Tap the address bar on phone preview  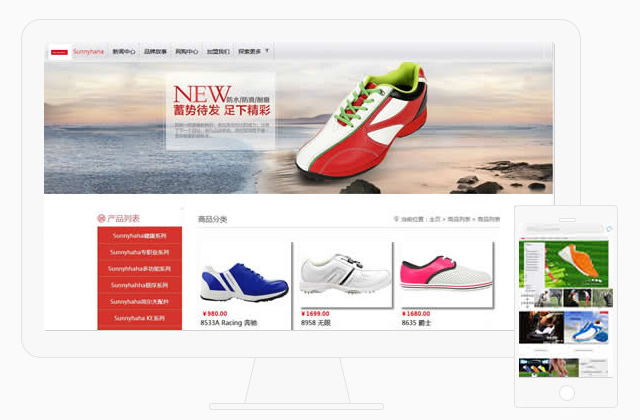pyautogui.click(x=562, y=229)
